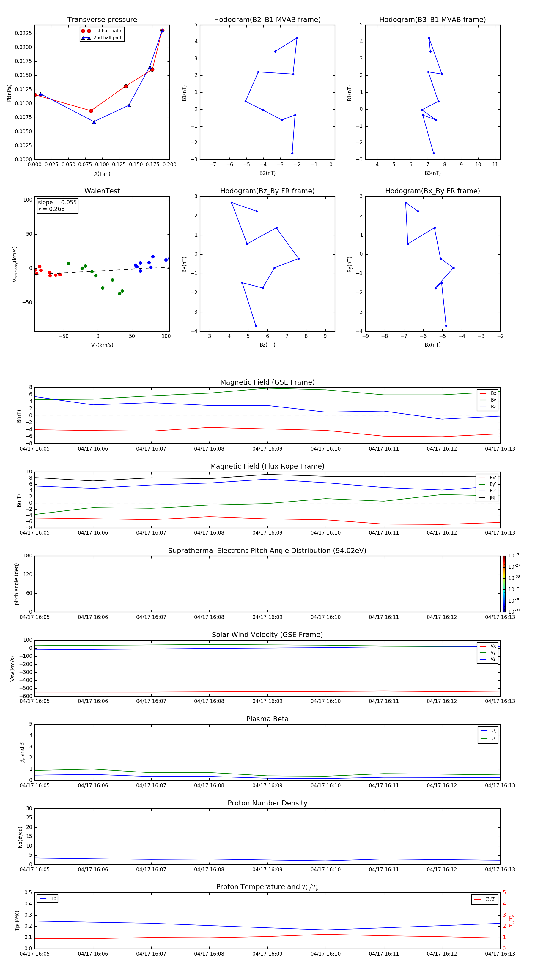The height and width of the screenshot is (980, 535).
Task: Click the 'Magnetic Field (Flux Rope Frame)' title
Action: (267, 467)
